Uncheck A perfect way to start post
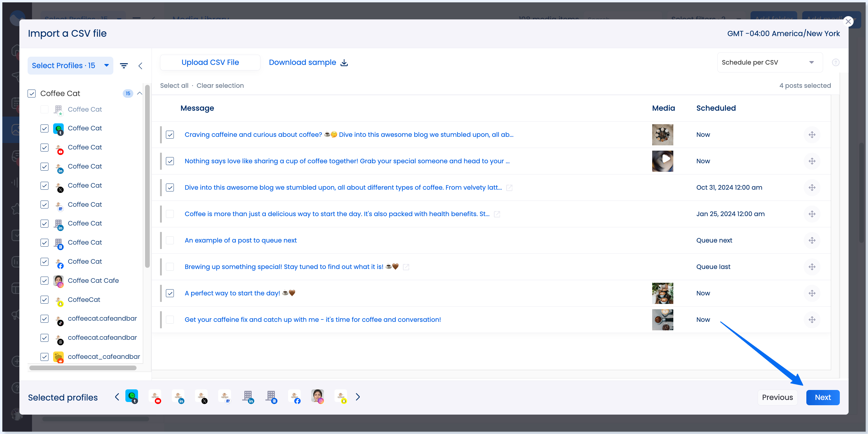This screenshot has height=434, width=868. [x=170, y=293]
